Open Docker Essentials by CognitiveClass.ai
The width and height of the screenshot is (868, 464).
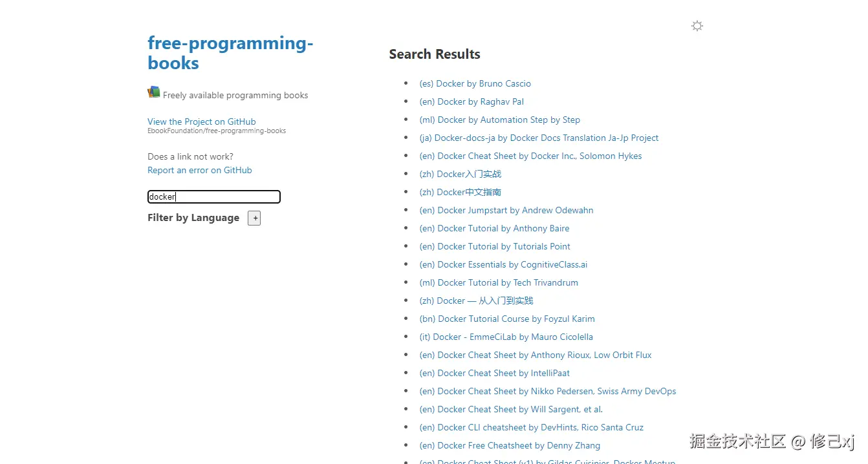(x=503, y=264)
